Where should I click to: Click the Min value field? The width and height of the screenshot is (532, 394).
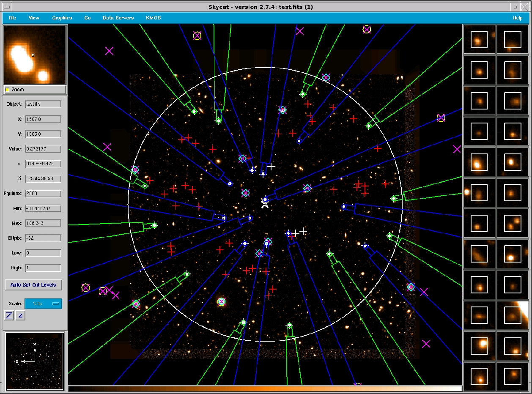pyautogui.click(x=43, y=208)
